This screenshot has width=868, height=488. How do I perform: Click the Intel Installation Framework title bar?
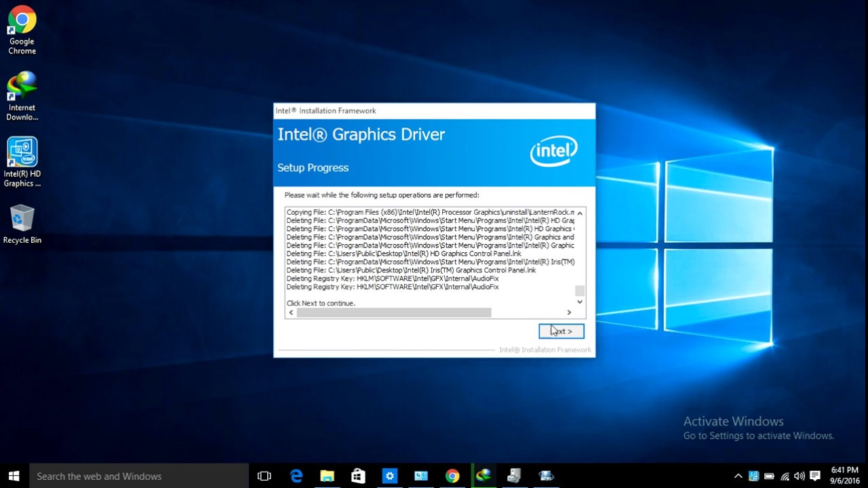pos(434,110)
